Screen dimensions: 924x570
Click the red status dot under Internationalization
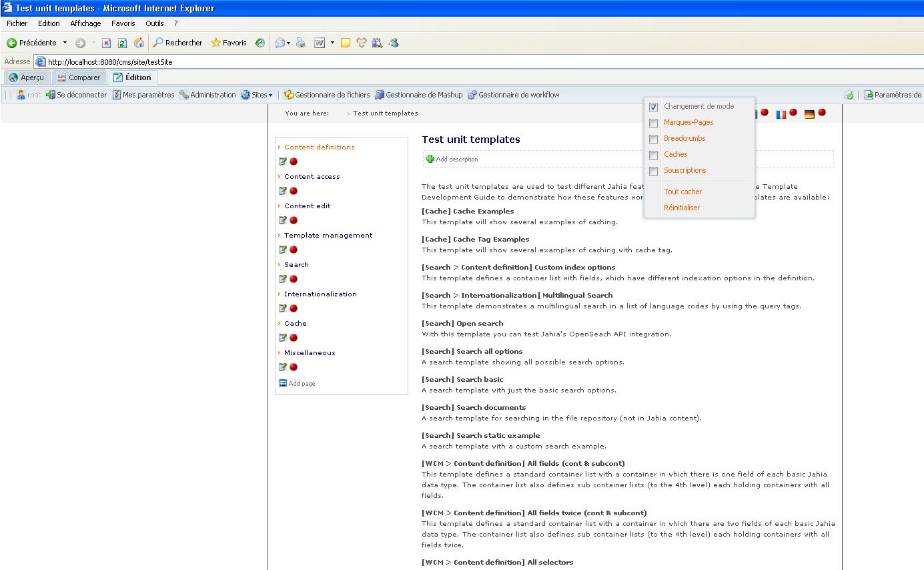click(x=294, y=308)
